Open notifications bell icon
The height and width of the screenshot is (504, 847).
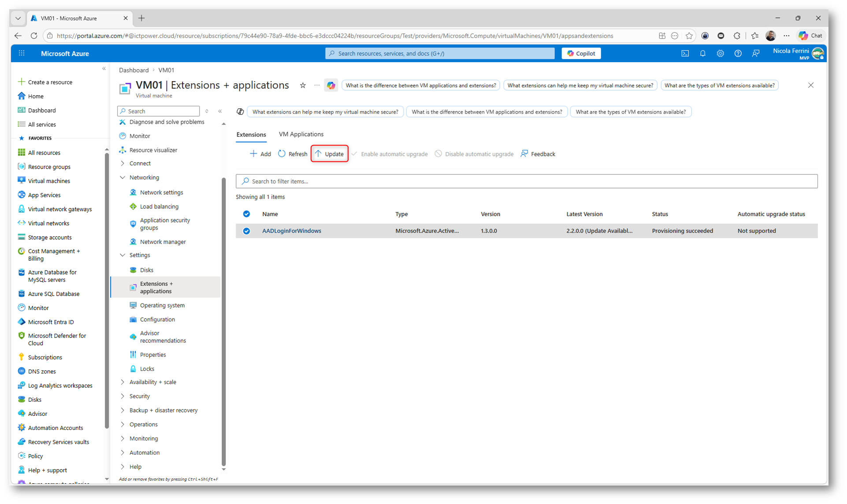[x=702, y=53]
